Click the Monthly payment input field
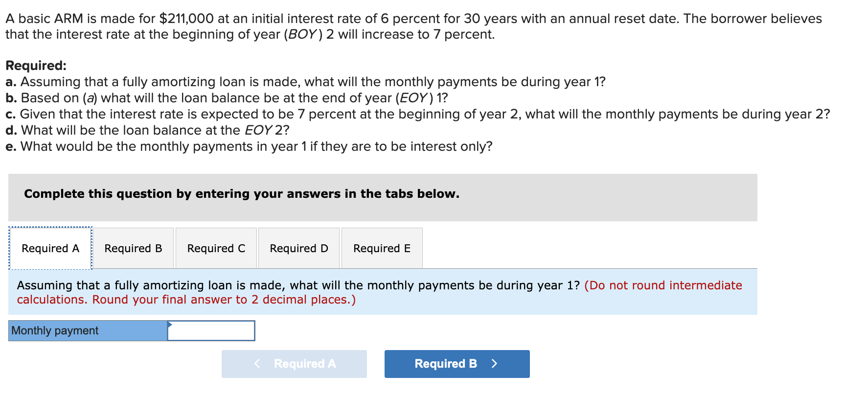The image size is (868, 400). click(210, 330)
